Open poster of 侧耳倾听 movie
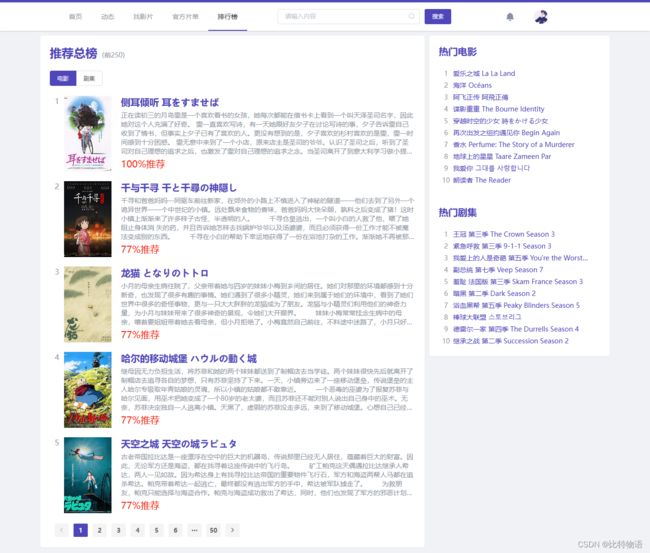 pyautogui.click(x=87, y=133)
